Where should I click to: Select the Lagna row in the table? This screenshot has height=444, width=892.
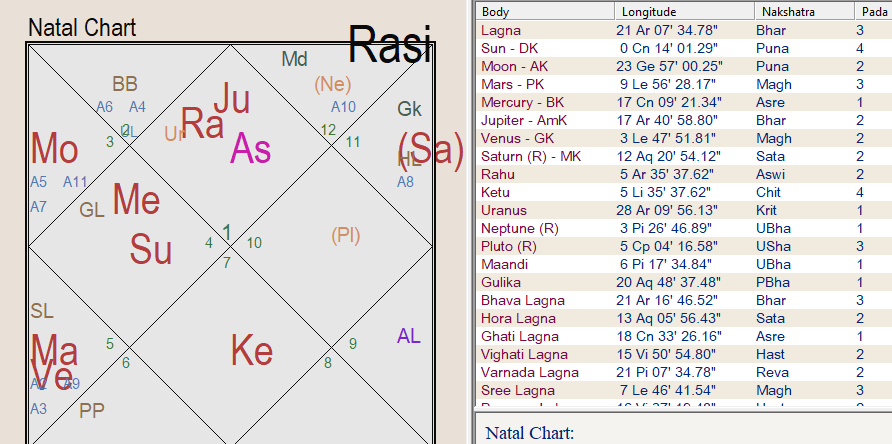(684, 30)
